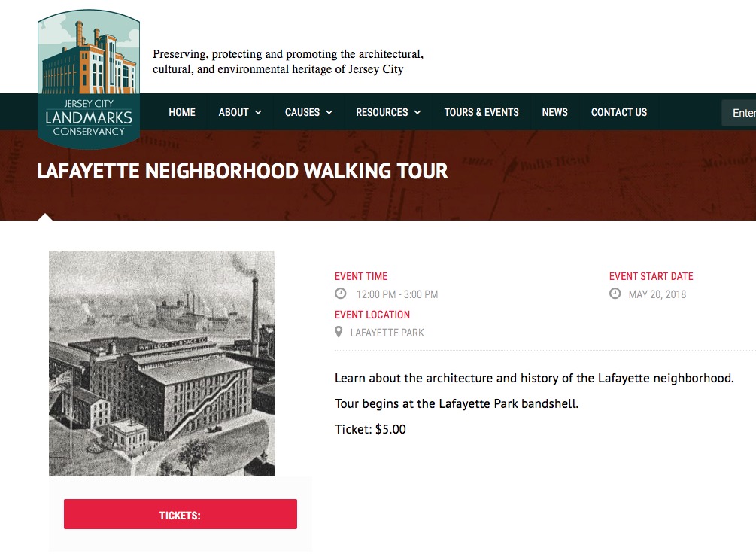Open the Tours & Events menu item
756x560 pixels.
481,112
